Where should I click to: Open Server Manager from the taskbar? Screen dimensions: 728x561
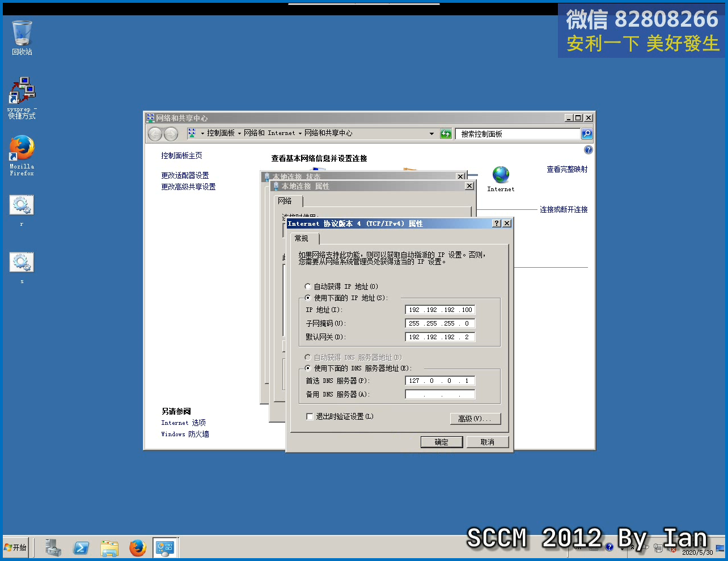(x=53, y=547)
